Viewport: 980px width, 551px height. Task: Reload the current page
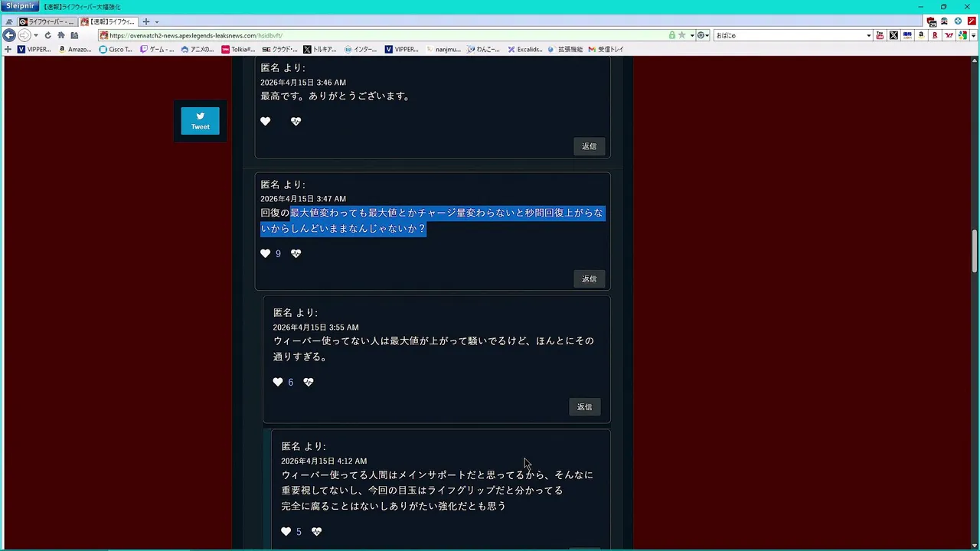tap(47, 35)
